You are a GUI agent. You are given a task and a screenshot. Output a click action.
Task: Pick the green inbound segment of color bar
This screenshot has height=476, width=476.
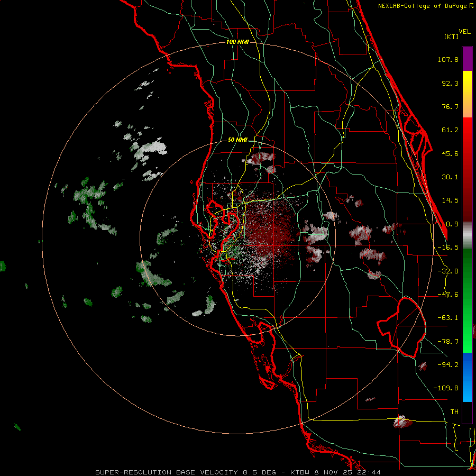[x=467, y=300]
